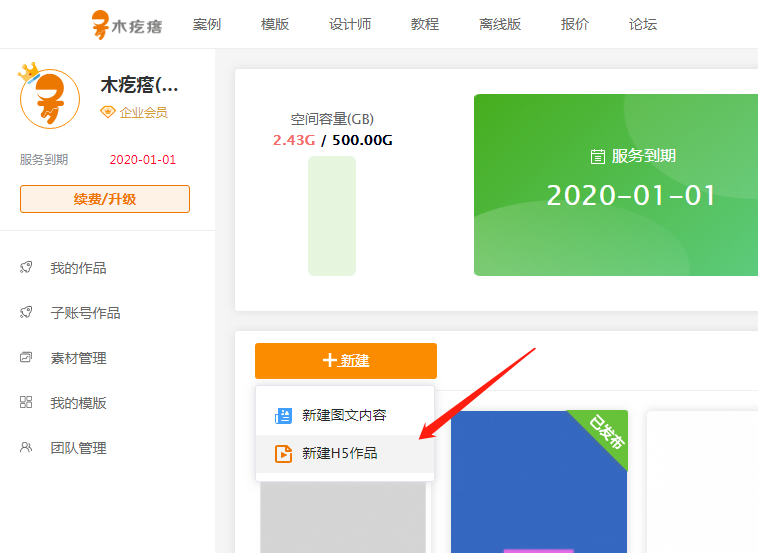Open the 案例 navigation item
Image resolution: width=758 pixels, height=553 pixels.
(x=207, y=24)
